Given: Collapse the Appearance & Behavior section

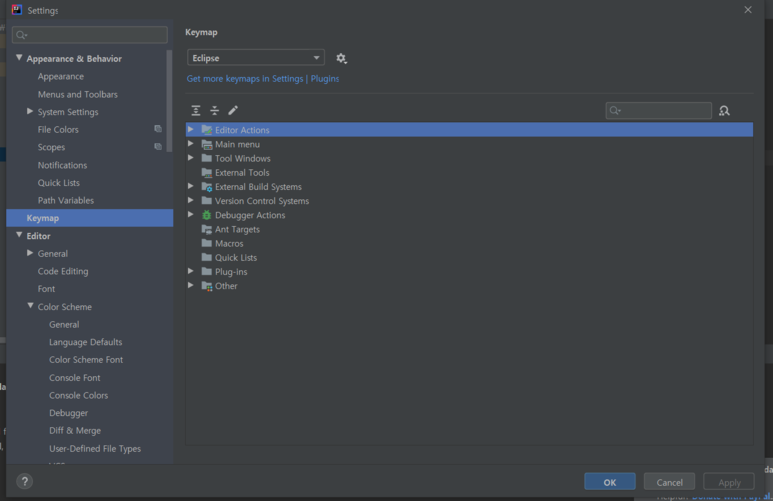Looking at the screenshot, I should coord(19,58).
